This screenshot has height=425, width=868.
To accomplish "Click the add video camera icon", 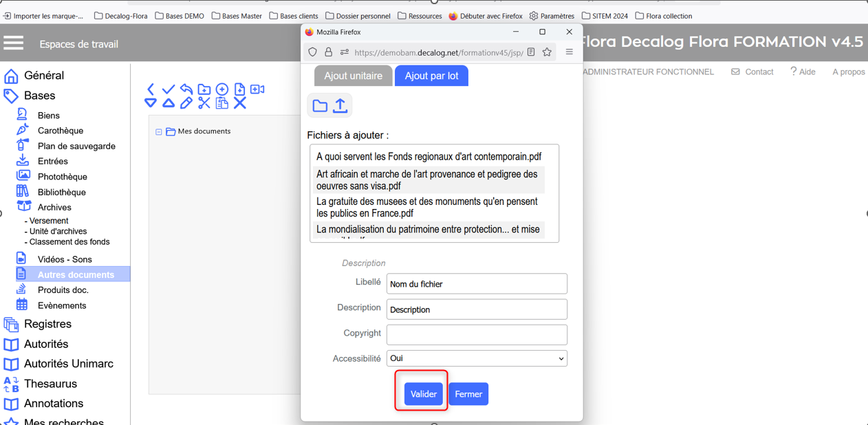I will pyautogui.click(x=257, y=89).
